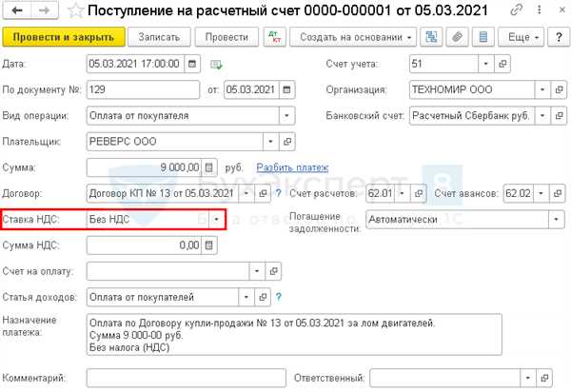Expand the Счет на оплату dropdown
The height and width of the screenshot is (392, 571).
coord(257,271)
